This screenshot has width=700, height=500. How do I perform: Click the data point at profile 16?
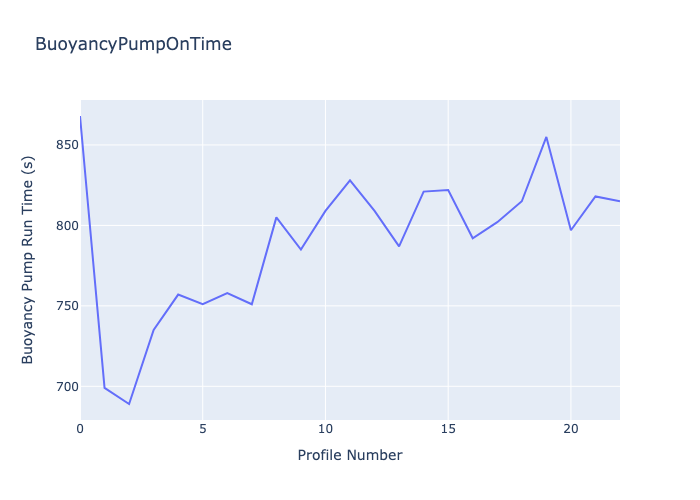coord(472,238)
